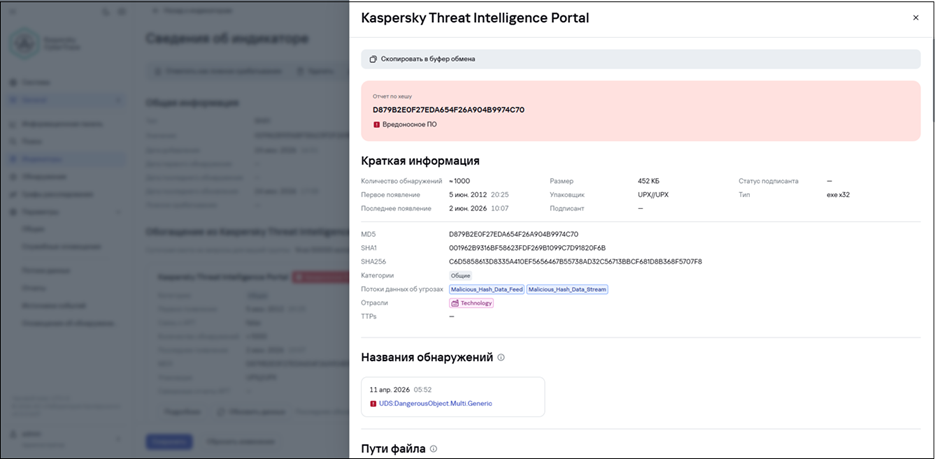Click the 'Technology' label in the industry tag
Image resolution: width=935 pixels, height=459 pixels.
point(476,303)
